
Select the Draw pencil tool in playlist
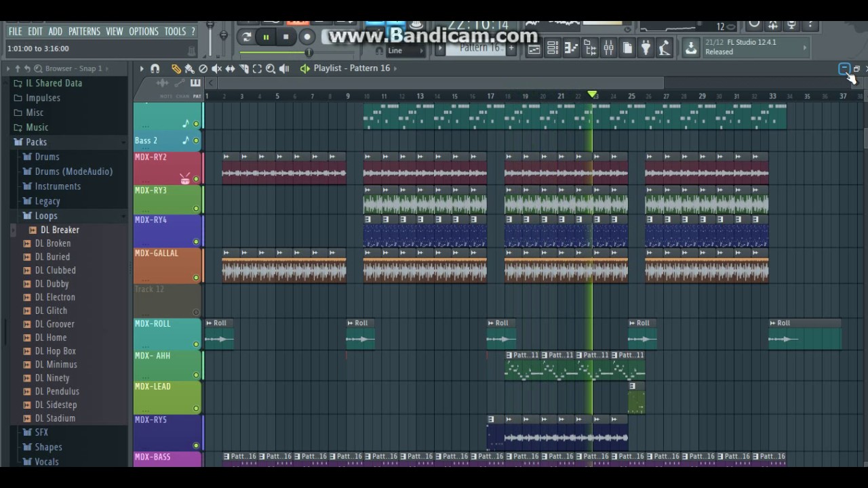(x=176, y=68)
